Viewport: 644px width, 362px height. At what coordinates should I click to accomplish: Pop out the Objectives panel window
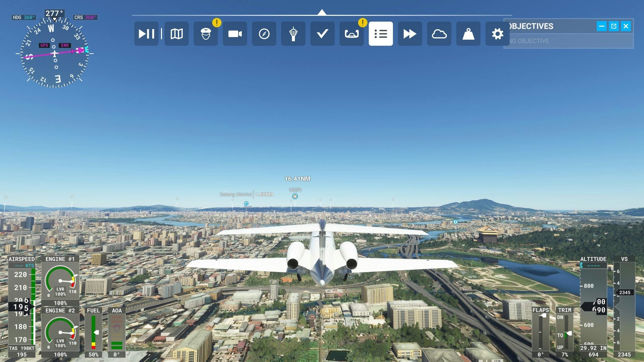pos(614,26)
